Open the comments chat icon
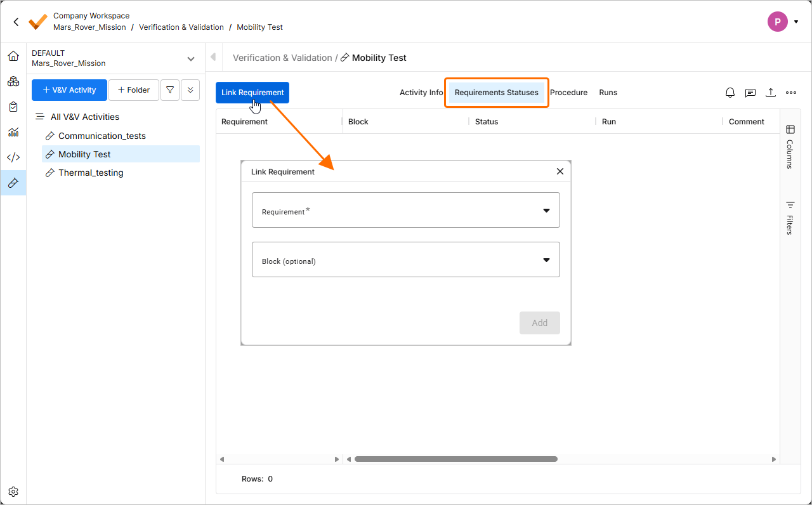 tap(750, 93)
